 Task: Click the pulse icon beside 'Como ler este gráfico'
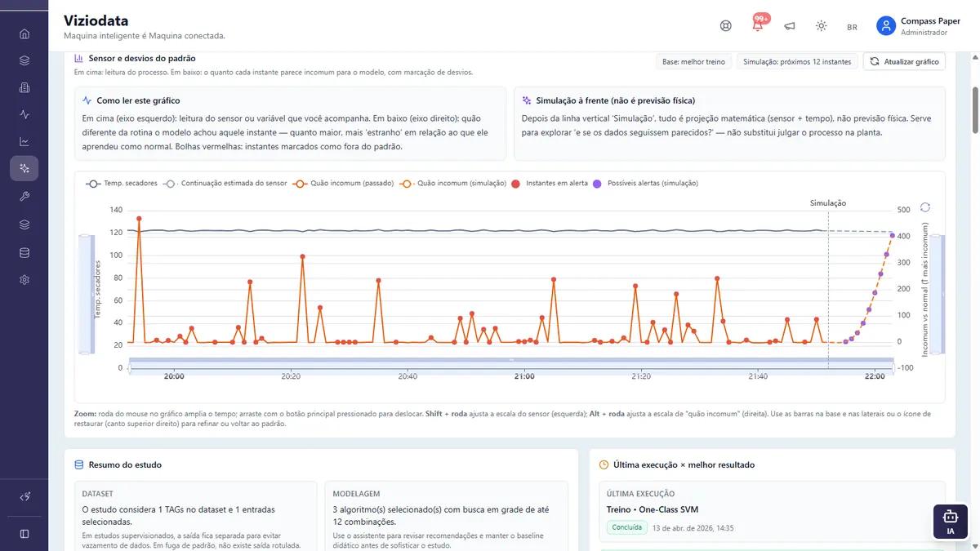87,100
